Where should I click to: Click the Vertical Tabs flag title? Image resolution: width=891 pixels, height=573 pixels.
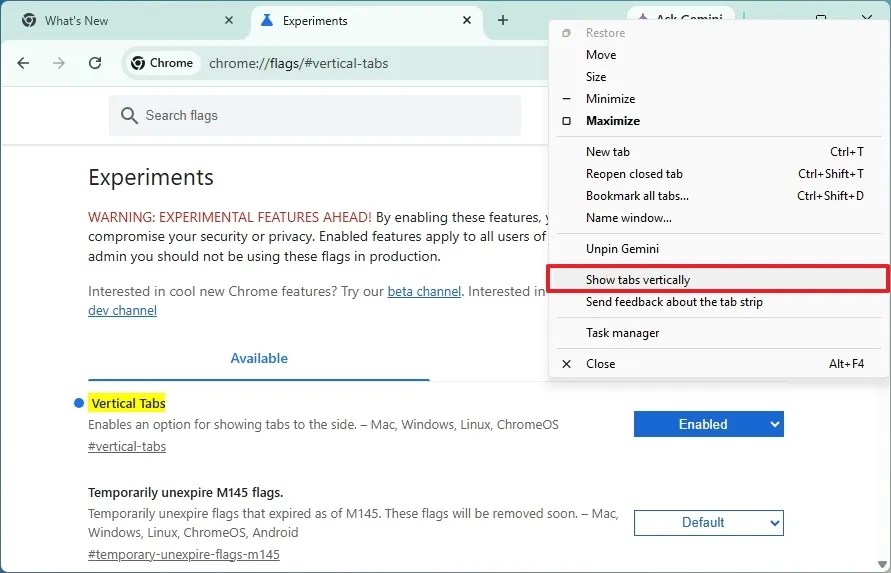click(x=128, y=404)
